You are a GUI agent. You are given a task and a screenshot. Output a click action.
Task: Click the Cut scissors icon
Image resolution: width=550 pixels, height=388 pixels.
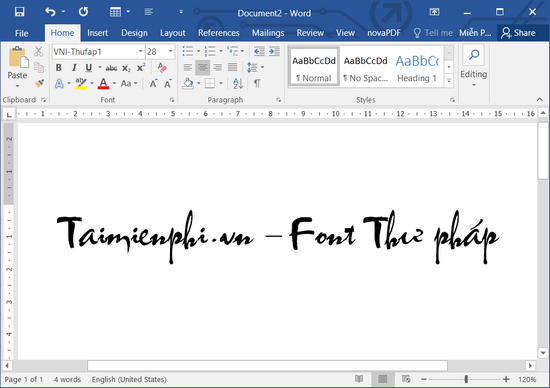[39, 52]
